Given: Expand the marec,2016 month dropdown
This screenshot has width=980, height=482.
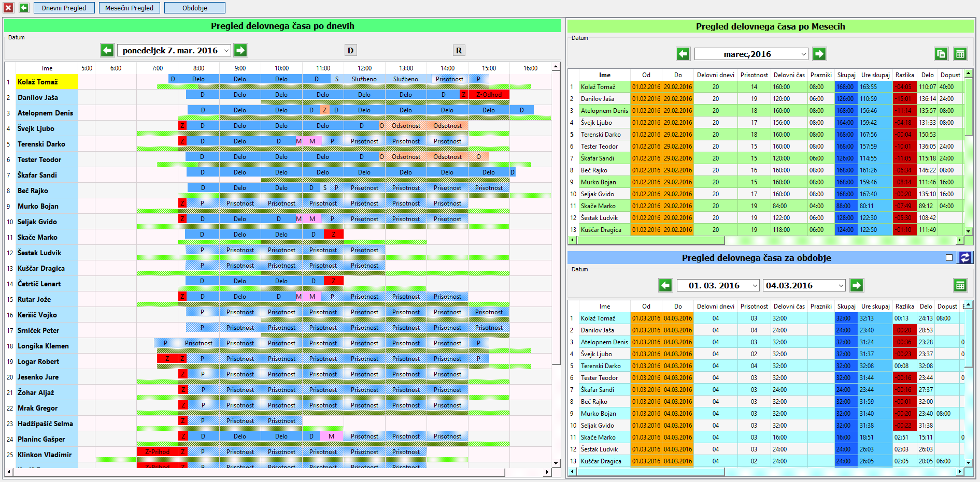Looking at the screenshot, I should tap(803, 54).
